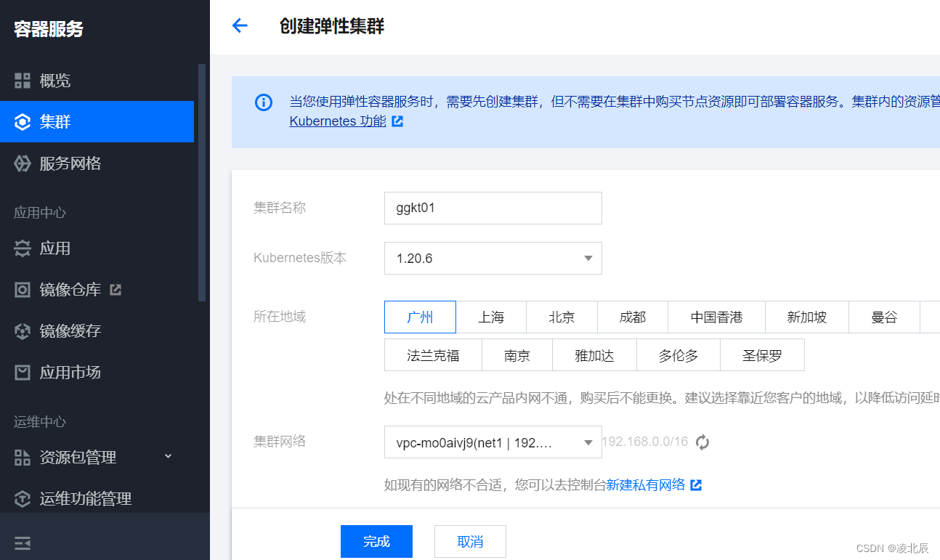Open the 服务网格 menu item
The width and height of the screenshot is (940, 560).
(97, 163)
